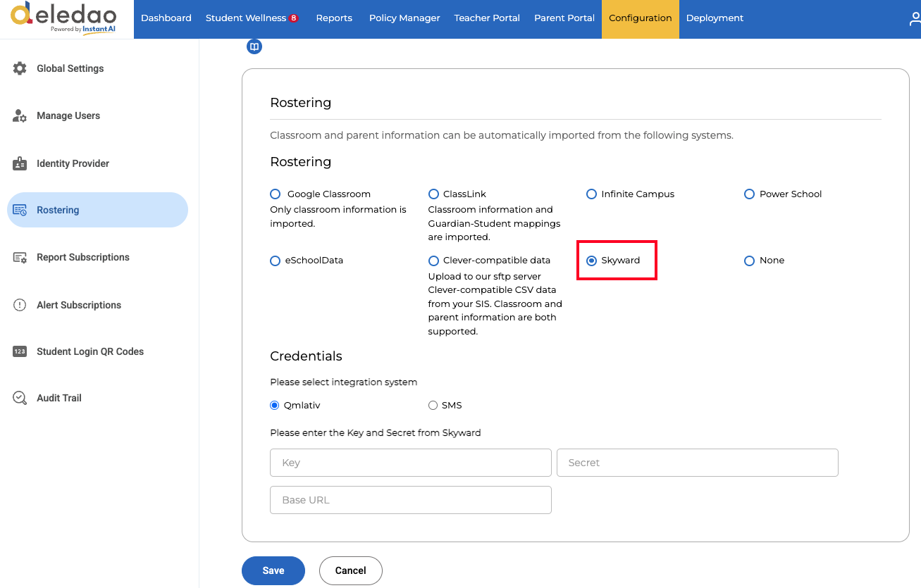Choose the Qmlativ integration system
Viewport: 921px width, 588px height.
pyautogui.click(x=275, y=405)
